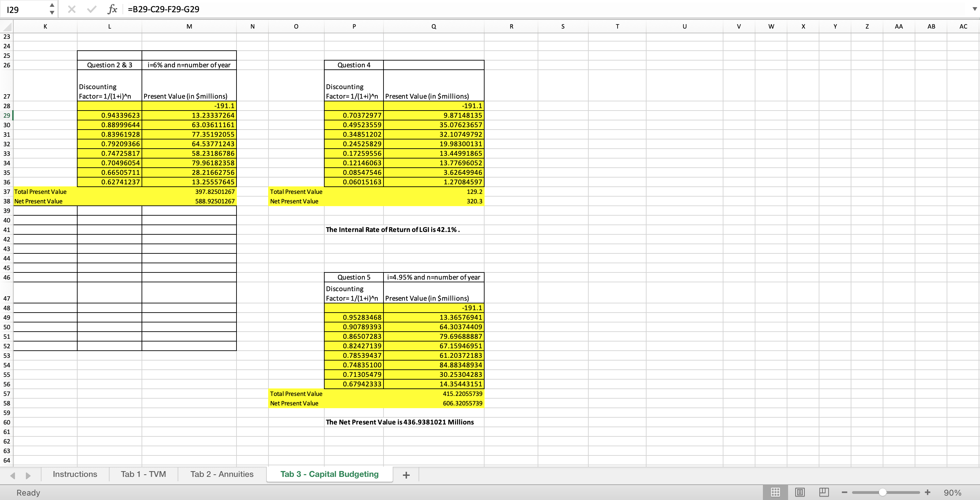
Task: Switch to Page Layout view icon
Action: pyautogui.click(x=800, y=493)
